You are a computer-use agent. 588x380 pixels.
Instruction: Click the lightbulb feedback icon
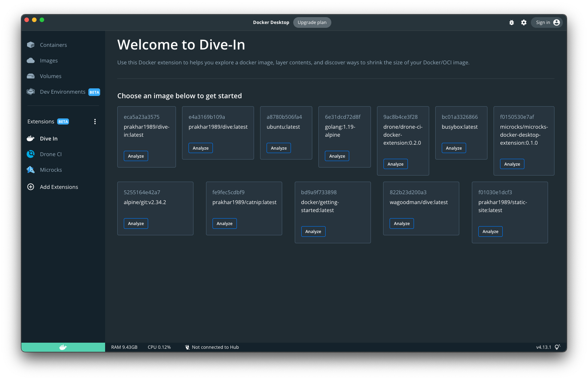(x=557, y=347)
